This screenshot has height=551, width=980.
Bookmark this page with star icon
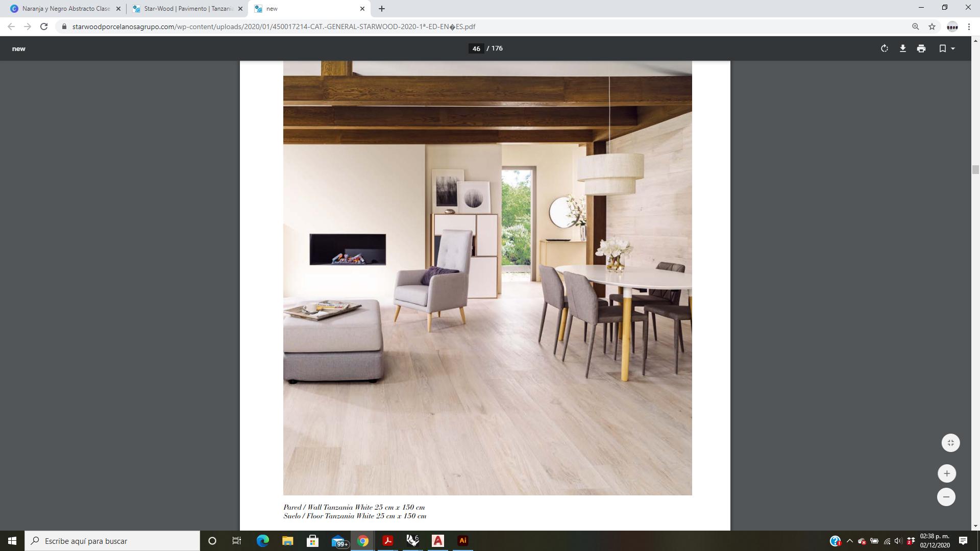coord(932,27)
